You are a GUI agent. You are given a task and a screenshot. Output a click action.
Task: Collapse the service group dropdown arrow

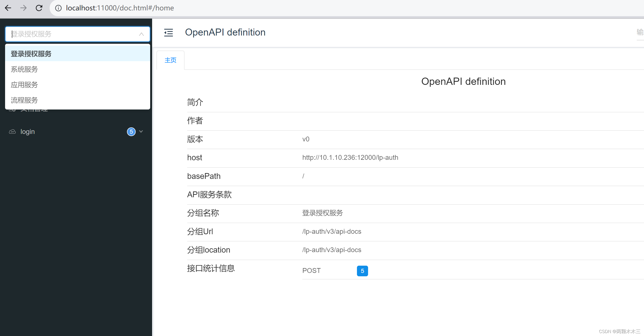(141, 34)
